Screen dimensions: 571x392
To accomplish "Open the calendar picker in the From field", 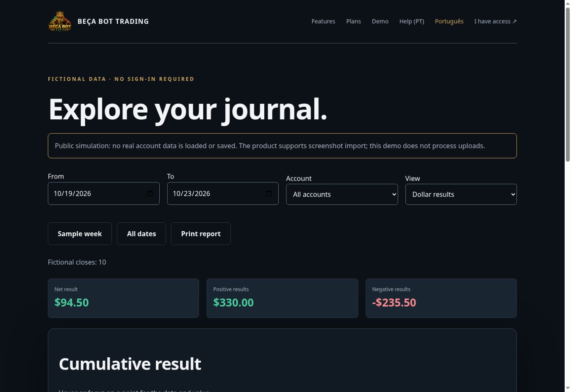I will point(150,193).
